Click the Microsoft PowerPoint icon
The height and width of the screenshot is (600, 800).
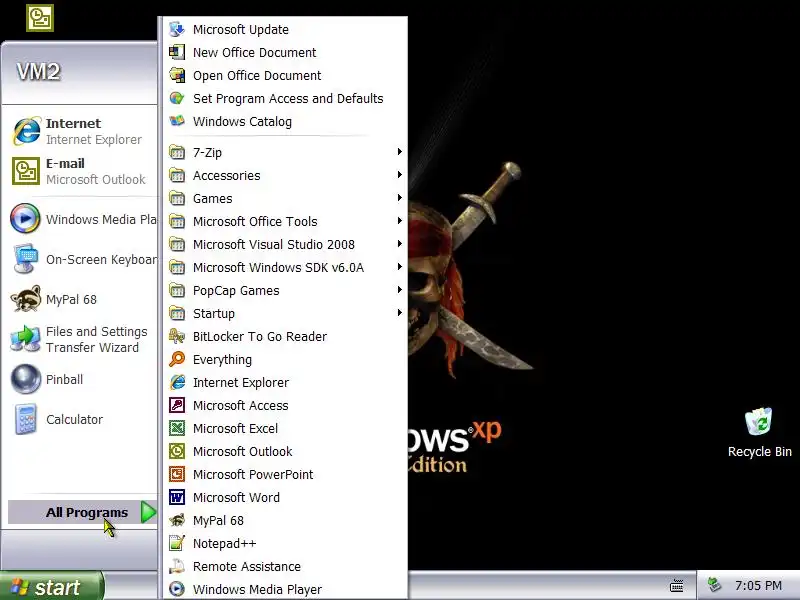177,474
